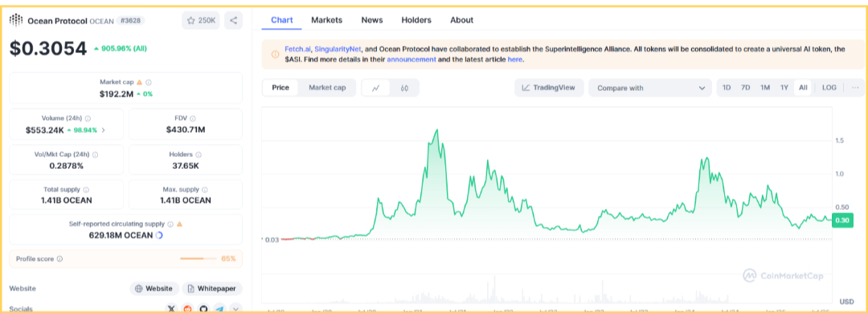Open Market cap info tooltip icon
Image resolution: width=868 pixels, height=313 pixels.
149,82
